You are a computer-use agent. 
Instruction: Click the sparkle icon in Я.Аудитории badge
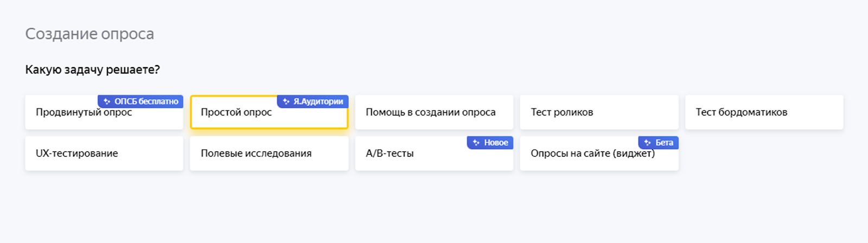pyautogui.click(x=286, y=101)
